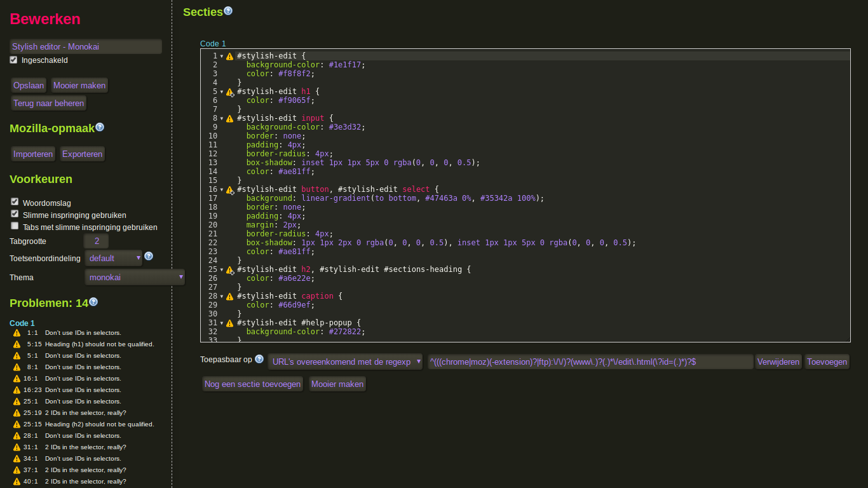This screenshot has height=488, width=868.
Task: Click Mooier maken below the code section
Action: tap(337, 384)
